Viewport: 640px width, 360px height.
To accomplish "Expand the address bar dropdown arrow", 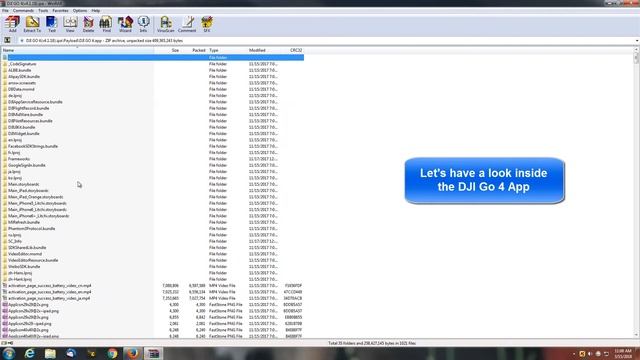I will pos(637,41).
